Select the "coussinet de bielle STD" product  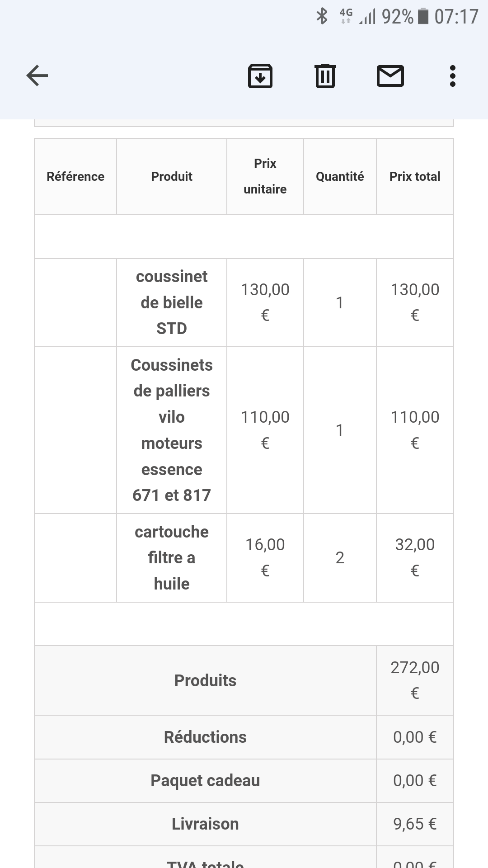pos(172,302)
